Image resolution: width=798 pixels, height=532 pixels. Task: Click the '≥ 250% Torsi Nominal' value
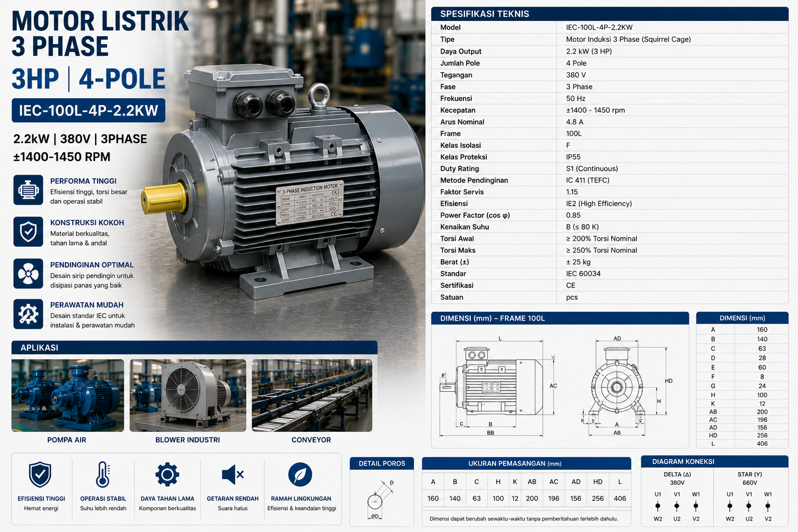tap(602, 250)
